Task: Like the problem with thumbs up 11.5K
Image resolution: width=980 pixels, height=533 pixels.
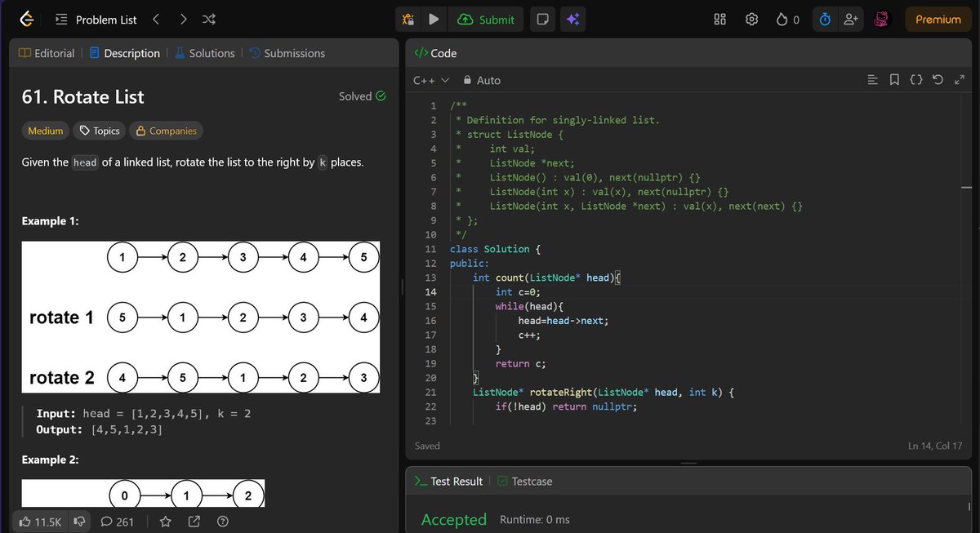Action: [x=40, y=522]
